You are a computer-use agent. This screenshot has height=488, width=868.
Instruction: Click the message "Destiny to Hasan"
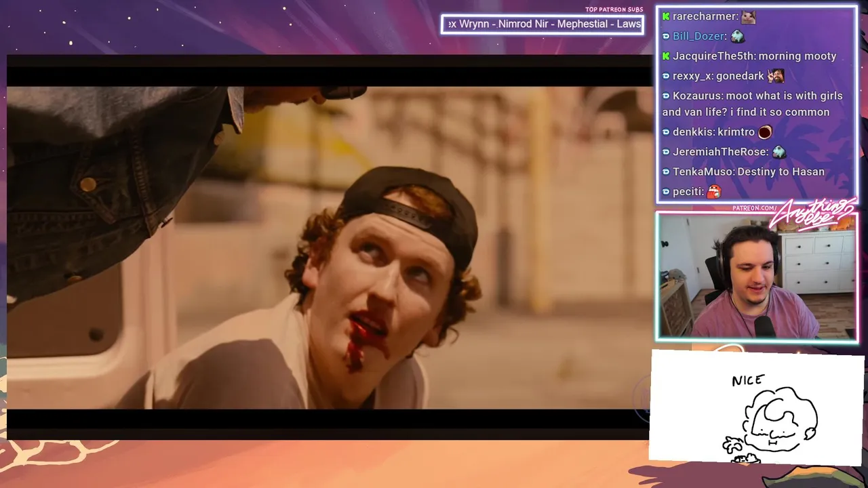pyautogui.click(x=781, y=171)
